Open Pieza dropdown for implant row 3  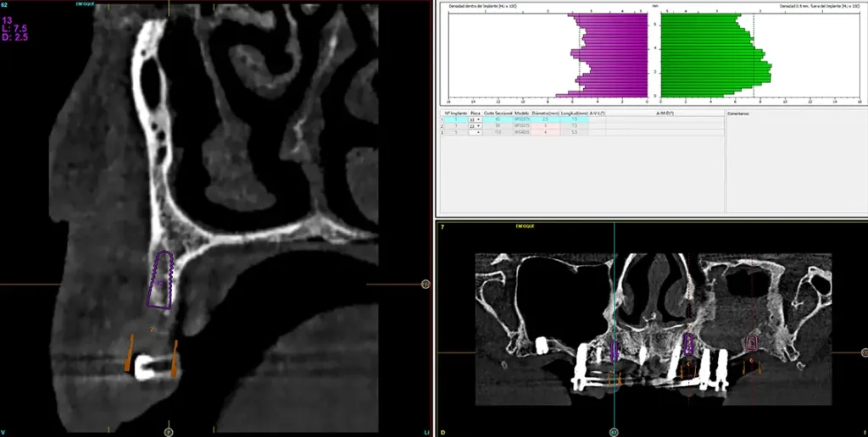point(479,132)
